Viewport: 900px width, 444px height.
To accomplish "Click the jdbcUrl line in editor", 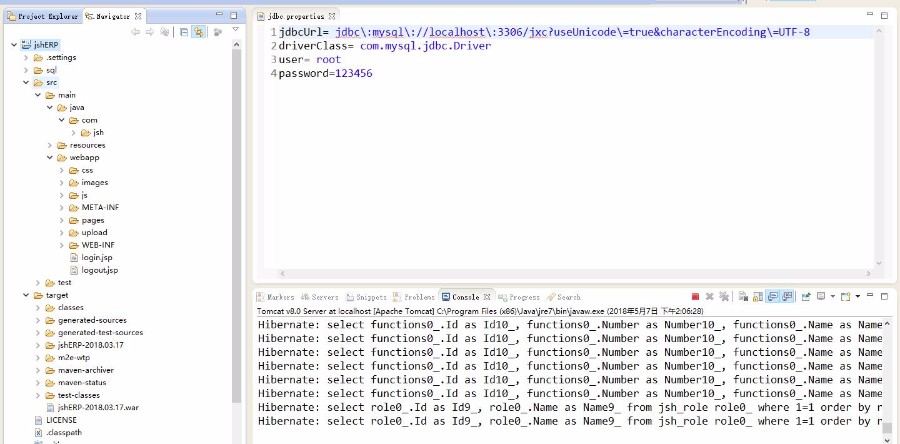I will coord(544,32).
